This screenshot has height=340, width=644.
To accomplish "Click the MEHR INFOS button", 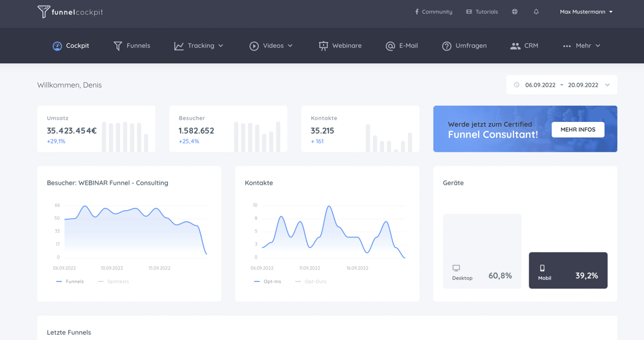I will click(x=578, y=129).
